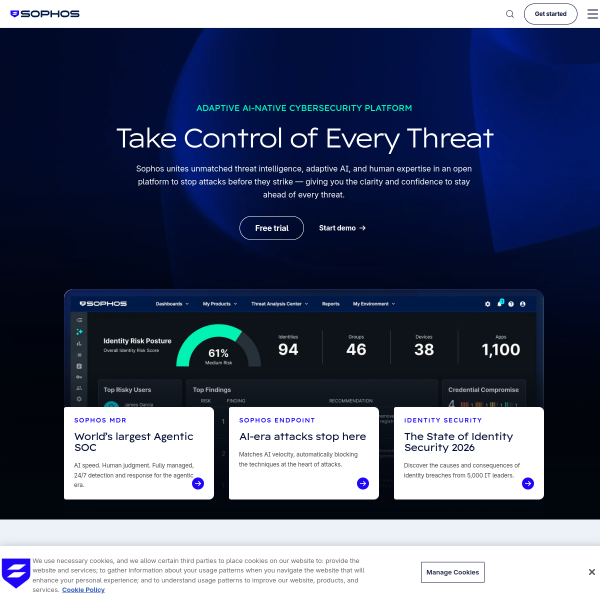Image resolution: width=600 pixels, height=600 pixels.
Task: Click Adaptive AI-Native Cybersecurity Platform tagline
Action: [x=304, y=108]
